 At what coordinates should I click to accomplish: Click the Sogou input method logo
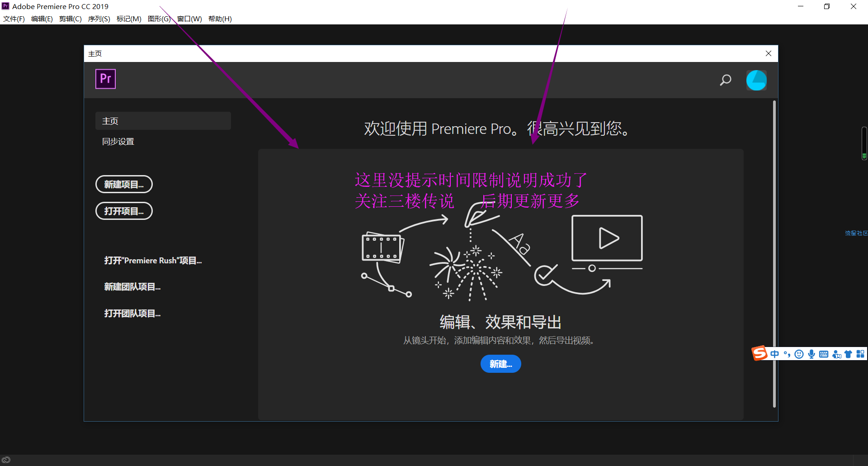pyautogui.click(x=759, y=353)
